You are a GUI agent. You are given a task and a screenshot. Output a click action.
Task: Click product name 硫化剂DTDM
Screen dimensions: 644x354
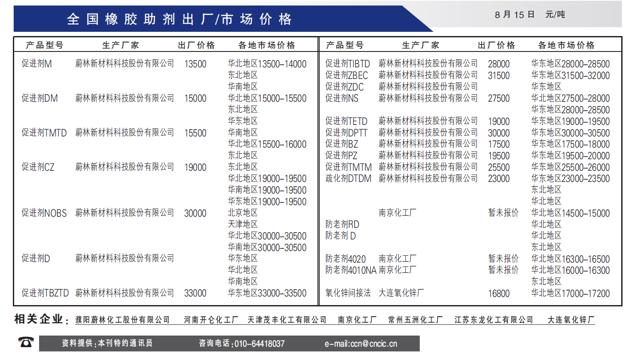tap(348, 179)
